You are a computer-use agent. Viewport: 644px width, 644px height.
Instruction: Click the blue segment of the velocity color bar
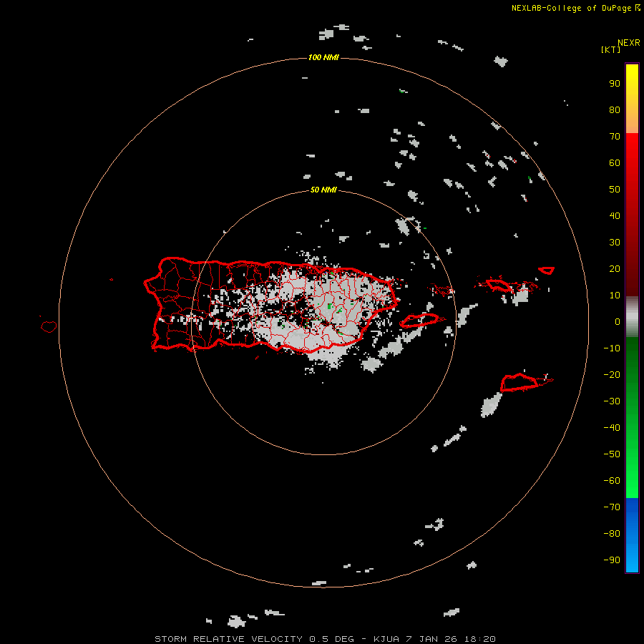[632, 535]
